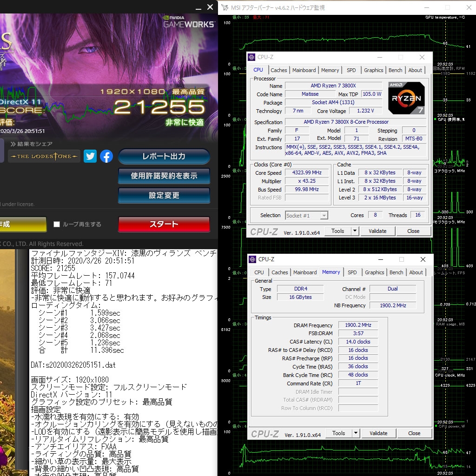The height and width of the screenshot is (476, 476).
Task: Open Graphics tab in lower CPU-Z
Action: click(374, 272)
